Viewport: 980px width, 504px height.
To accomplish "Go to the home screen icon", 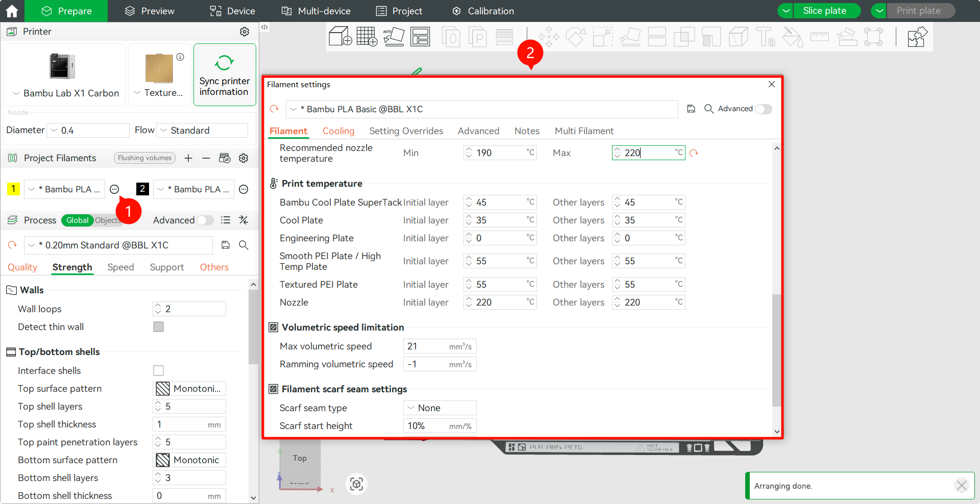I will point(12,11).
